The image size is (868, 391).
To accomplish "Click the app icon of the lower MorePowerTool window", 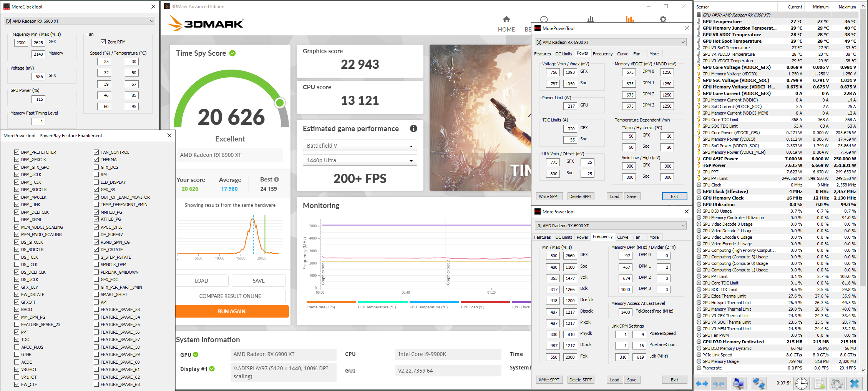I will tap(538, 211).
